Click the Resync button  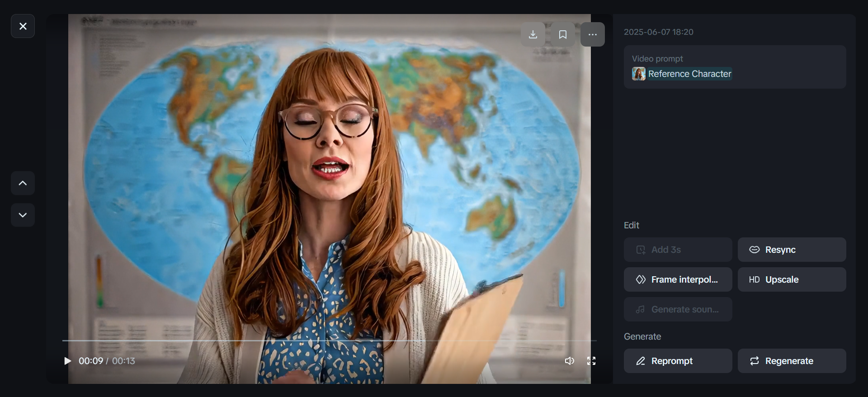click(792, 250)
